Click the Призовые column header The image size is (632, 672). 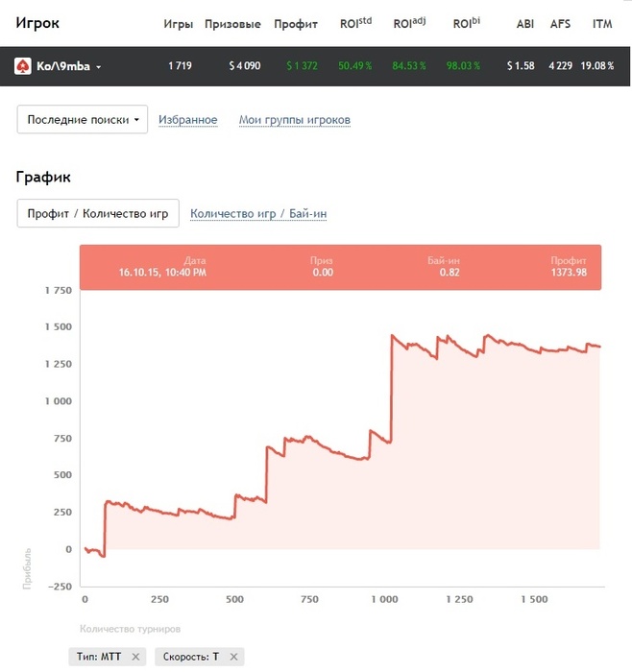pos(232,24)
